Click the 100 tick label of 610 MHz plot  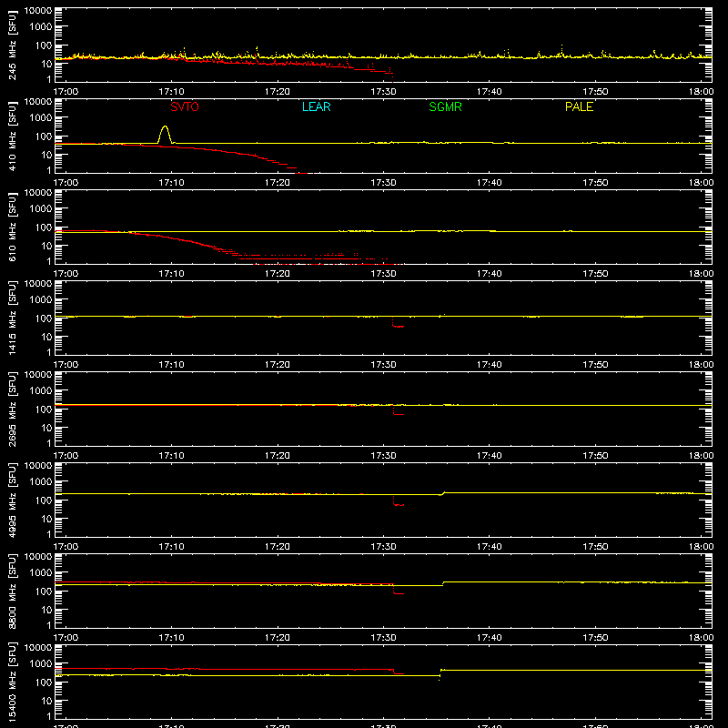(x=44, y=227)
